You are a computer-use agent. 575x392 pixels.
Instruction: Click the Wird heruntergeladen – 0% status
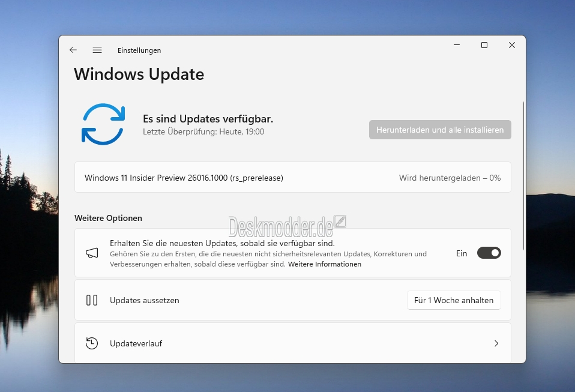pos(450,178)
